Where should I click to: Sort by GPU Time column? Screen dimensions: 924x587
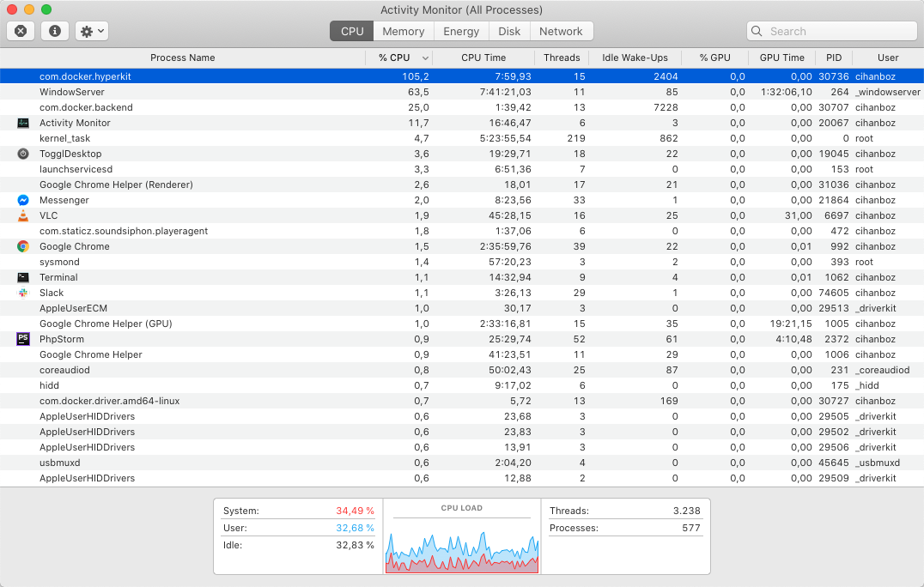coord(782,57)
